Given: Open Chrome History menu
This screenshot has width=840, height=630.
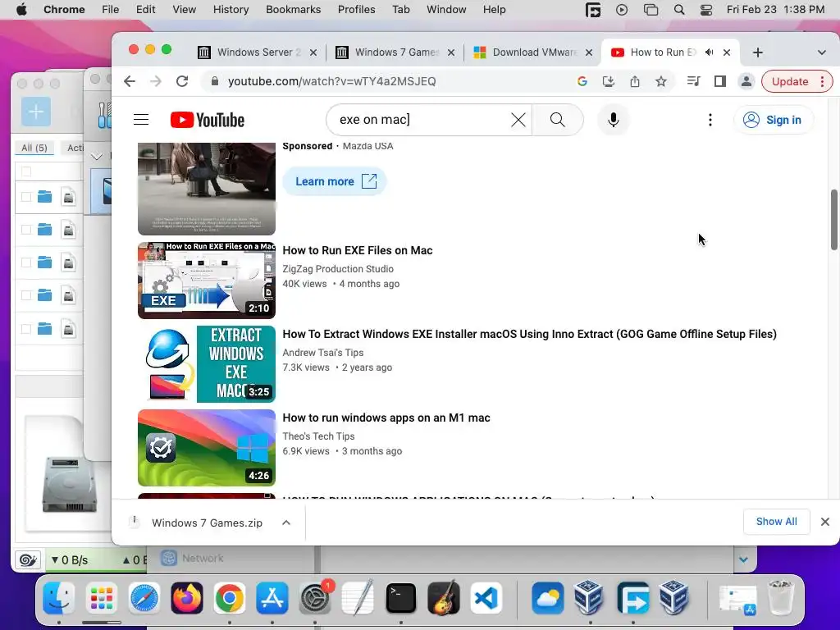Looking at the screenshot, I should point(231,10).
